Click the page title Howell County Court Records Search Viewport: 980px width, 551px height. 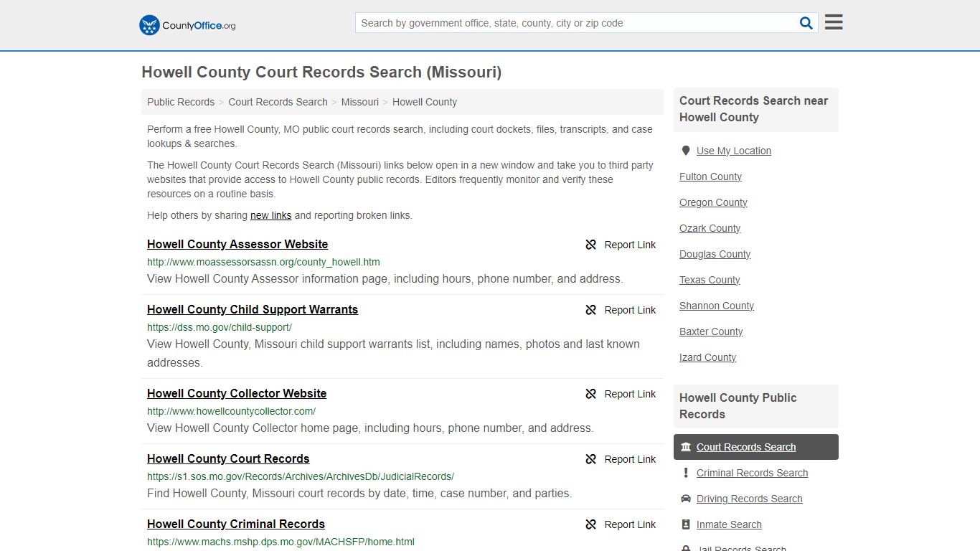click(321, 72)
